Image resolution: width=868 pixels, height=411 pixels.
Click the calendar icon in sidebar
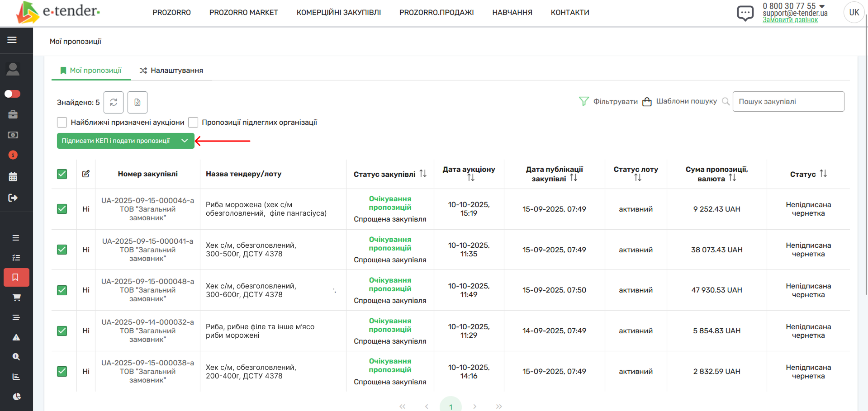(x=13, y=177)
